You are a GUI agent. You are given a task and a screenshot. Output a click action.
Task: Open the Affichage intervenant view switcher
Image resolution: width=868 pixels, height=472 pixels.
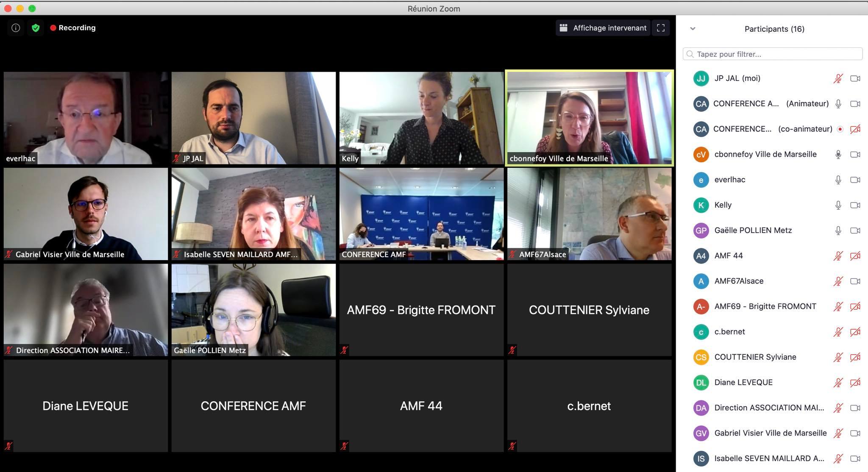pyautogui.click(x=603, y=28)
